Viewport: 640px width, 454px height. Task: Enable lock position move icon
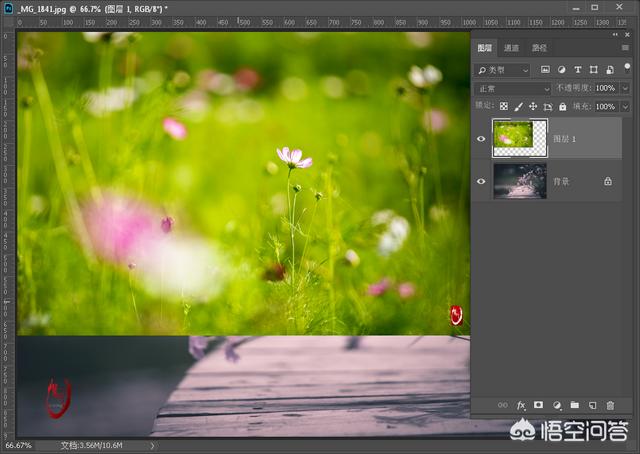(x=533, y=107)
